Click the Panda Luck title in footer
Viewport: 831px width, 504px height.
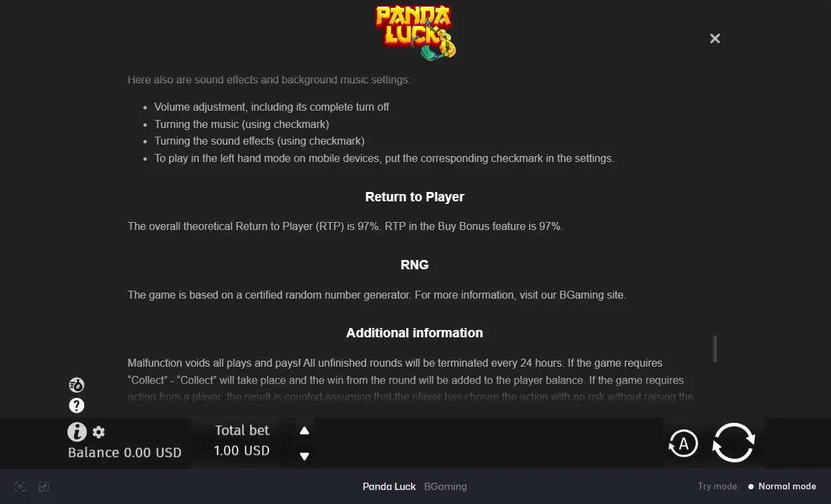[x=389, y=486]
